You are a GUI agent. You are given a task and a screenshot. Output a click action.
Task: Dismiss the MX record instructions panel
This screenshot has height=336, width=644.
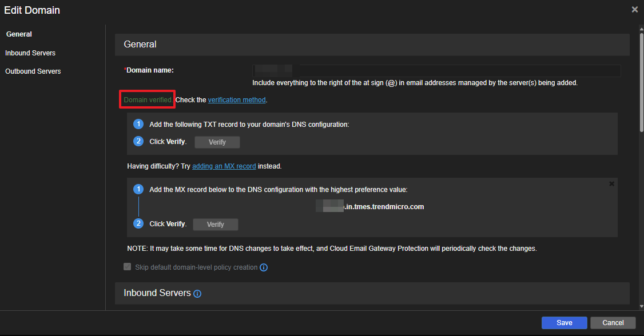[611, 184]
